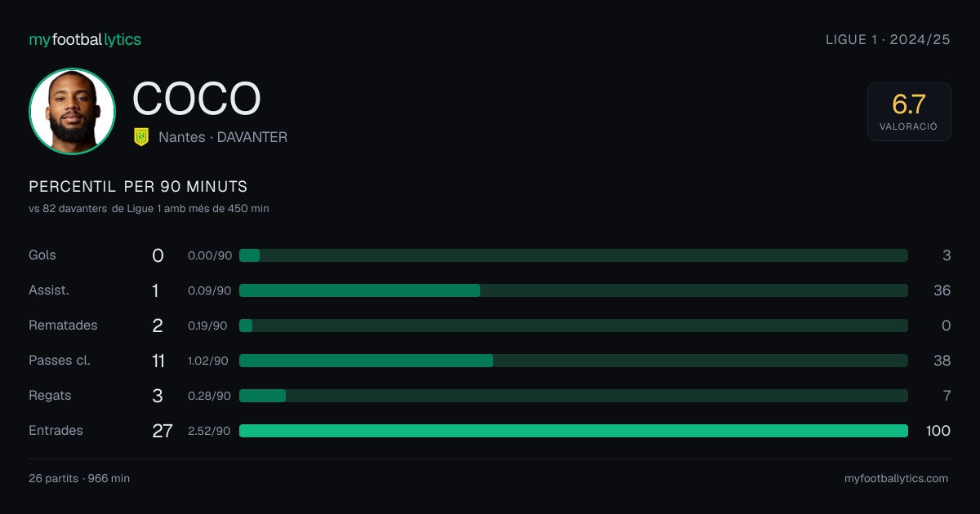Click the 100 percentile value for Entrades

pos(938,431)
